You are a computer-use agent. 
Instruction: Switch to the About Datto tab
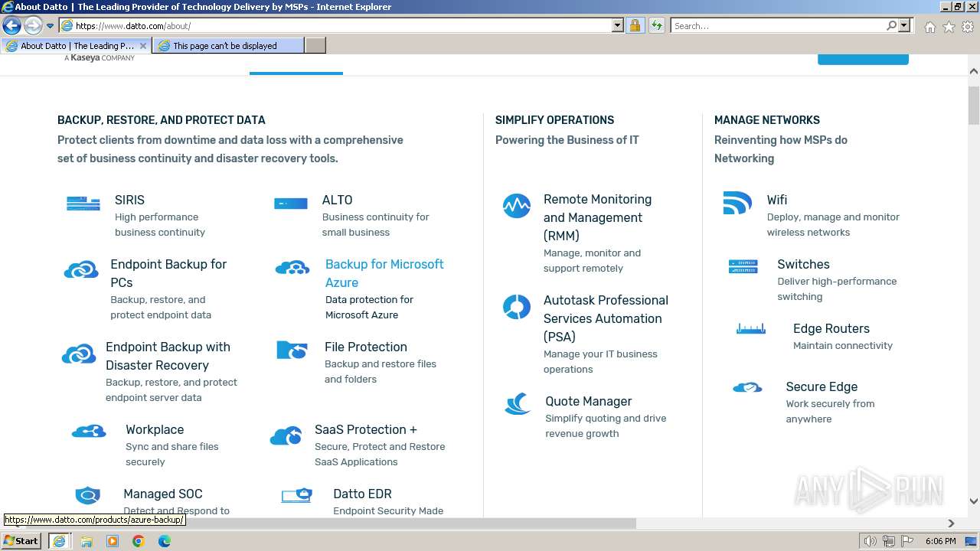(77, 46)
